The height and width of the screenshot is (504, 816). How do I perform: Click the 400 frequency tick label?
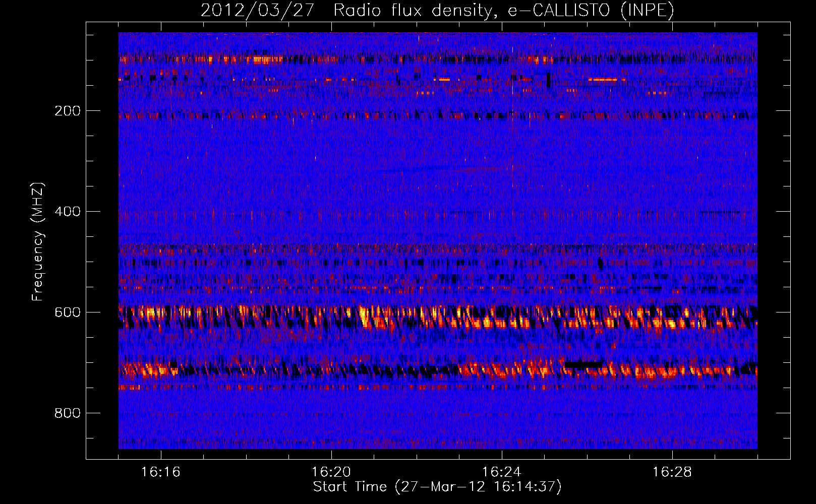tap(68, 212)
